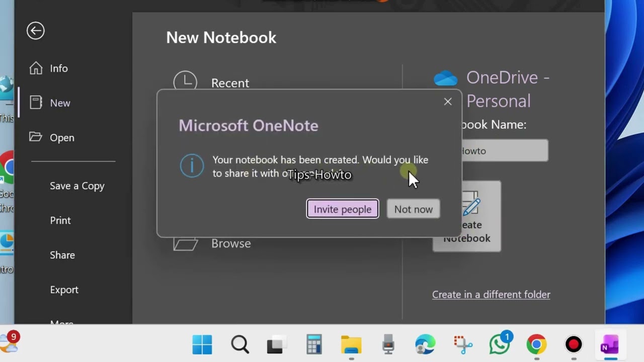Click the 'New Notebook' page title
Viewport: 644px width, 362px height.
(x=221, y=38)
